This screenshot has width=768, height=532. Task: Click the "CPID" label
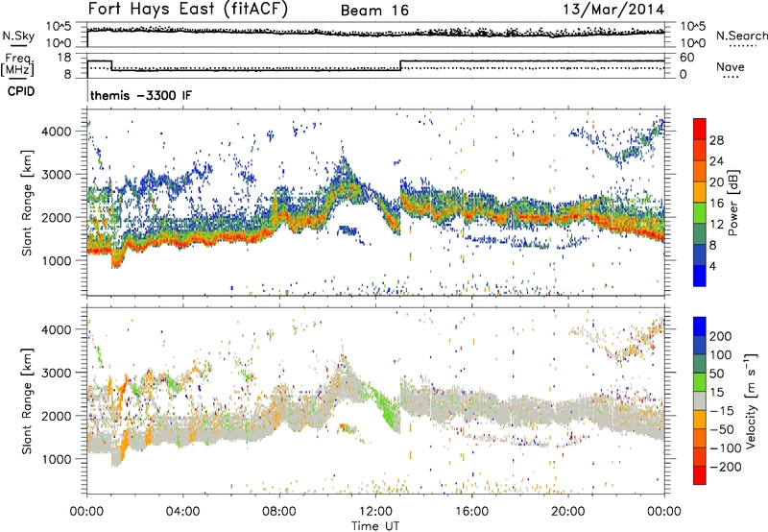point(21,91)
